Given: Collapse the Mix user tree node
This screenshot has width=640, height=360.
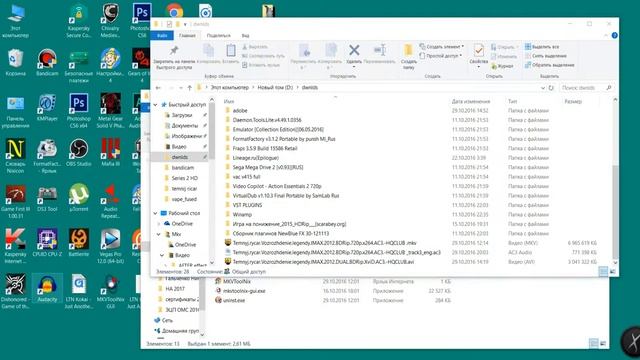Looking at the screenshot, I should (159, 234).
